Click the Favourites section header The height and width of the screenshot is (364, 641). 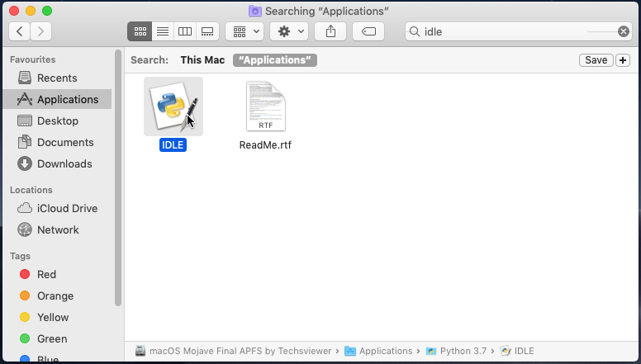[33, 59]
